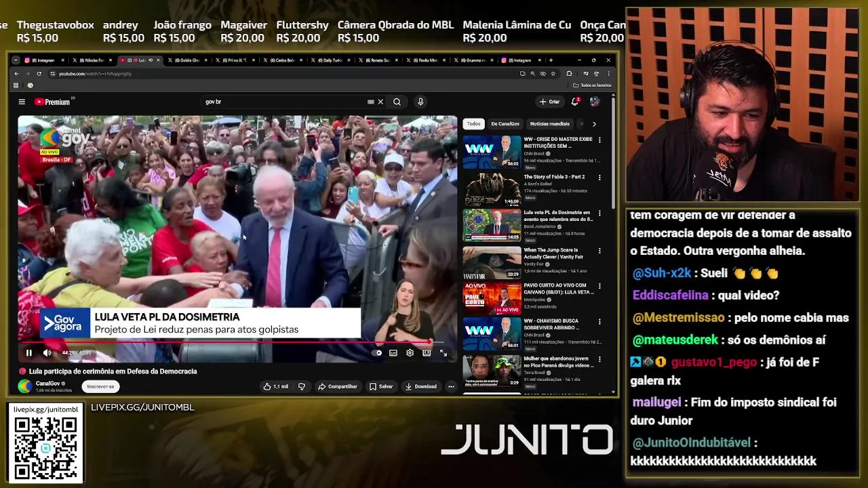This screenshot has height=488, width=868.
Task: Open options menu for When The Jump Scare video
Action: coord(599,251)
